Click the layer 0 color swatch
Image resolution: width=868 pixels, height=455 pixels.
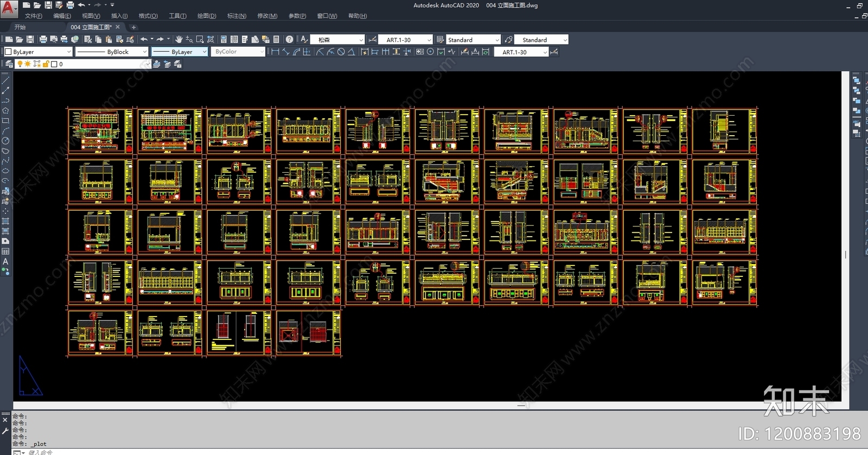tap(54, 64)
